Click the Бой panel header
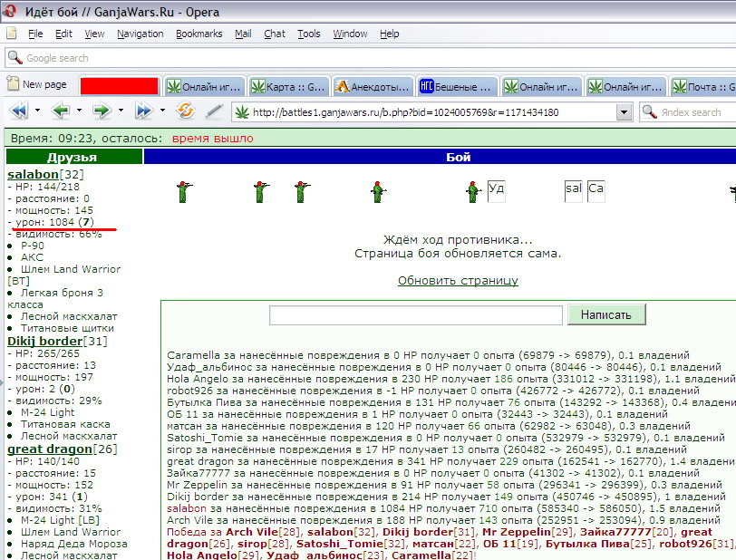Viewport: 736px width, 560px height. 440,157
